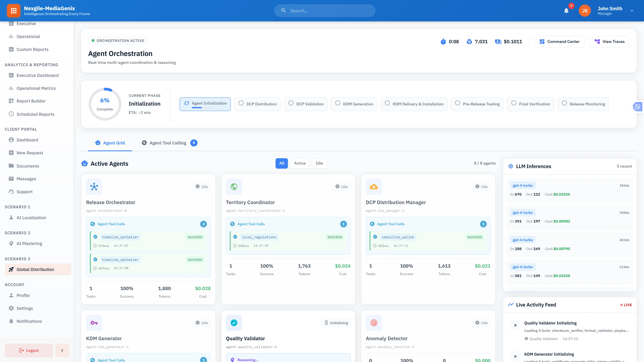The height and width of the screenshot is (362, 644).
Task: Open AI Localization under Scenario 1
Action: tap(31, 218)
